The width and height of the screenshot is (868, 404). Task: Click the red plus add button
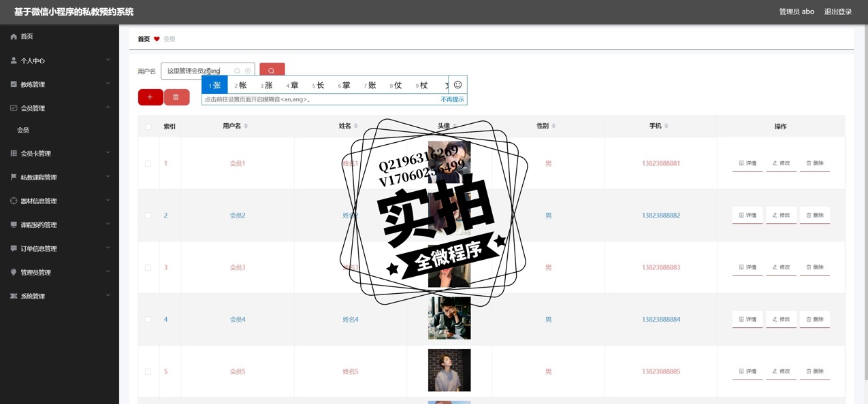(x=150, y=97)
